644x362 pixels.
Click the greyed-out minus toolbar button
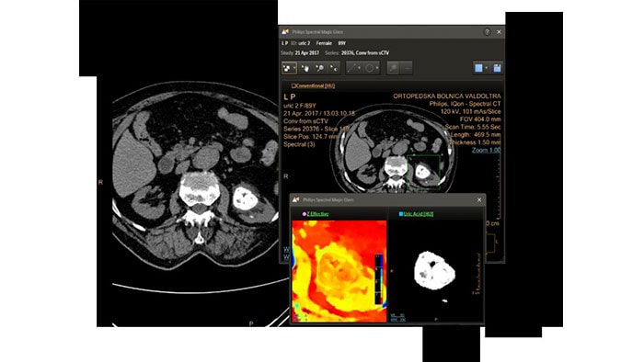pos(407,68)
